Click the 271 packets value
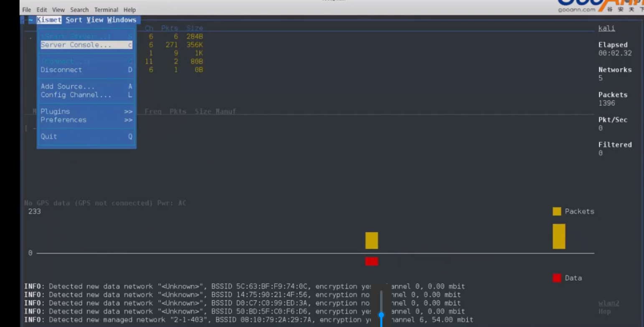Screen dimensions: 644x327 coord(172,45)
